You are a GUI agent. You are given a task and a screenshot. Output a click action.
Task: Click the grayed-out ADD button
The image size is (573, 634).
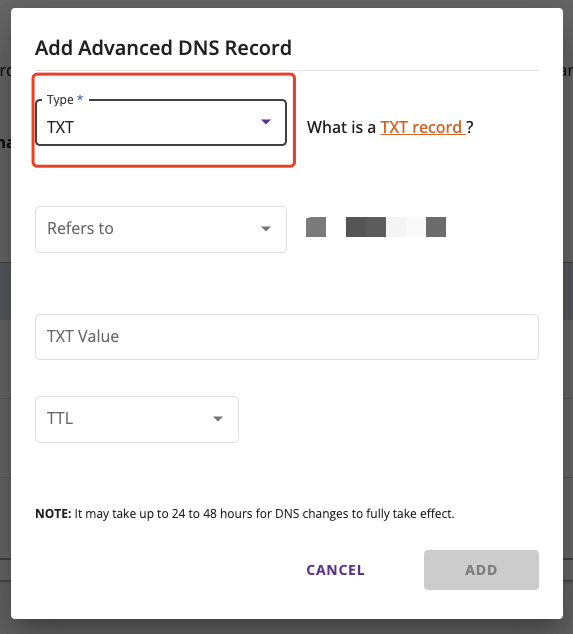481,570
